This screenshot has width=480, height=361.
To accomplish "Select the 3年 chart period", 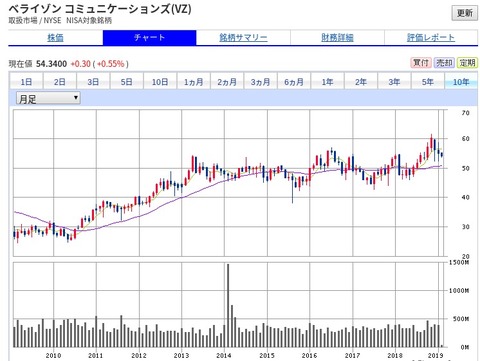I will [x=394, y=82].
